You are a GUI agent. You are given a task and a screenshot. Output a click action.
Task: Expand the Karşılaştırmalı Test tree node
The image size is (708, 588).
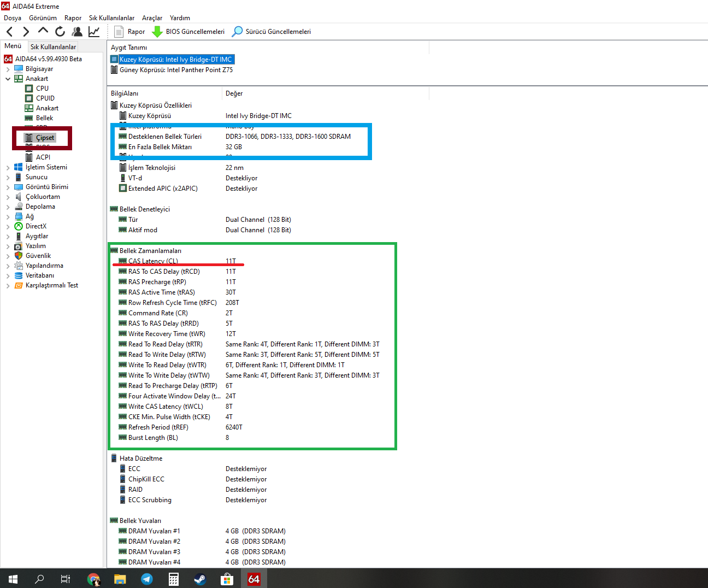coord(8,285)
